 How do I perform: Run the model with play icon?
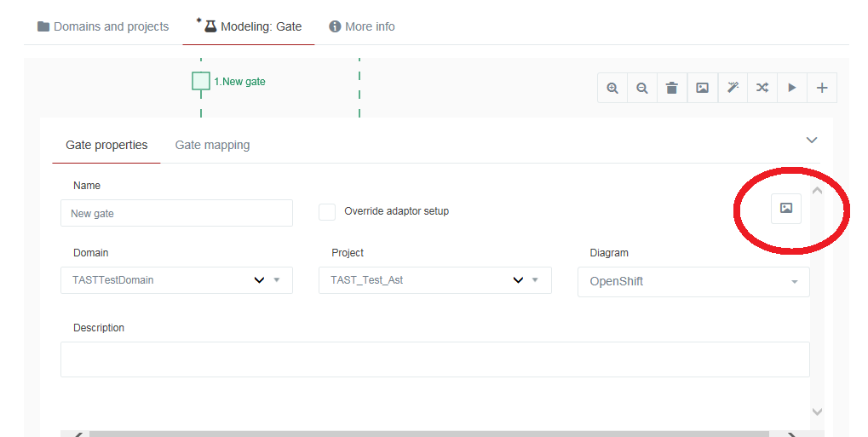(x=792, y=88)
